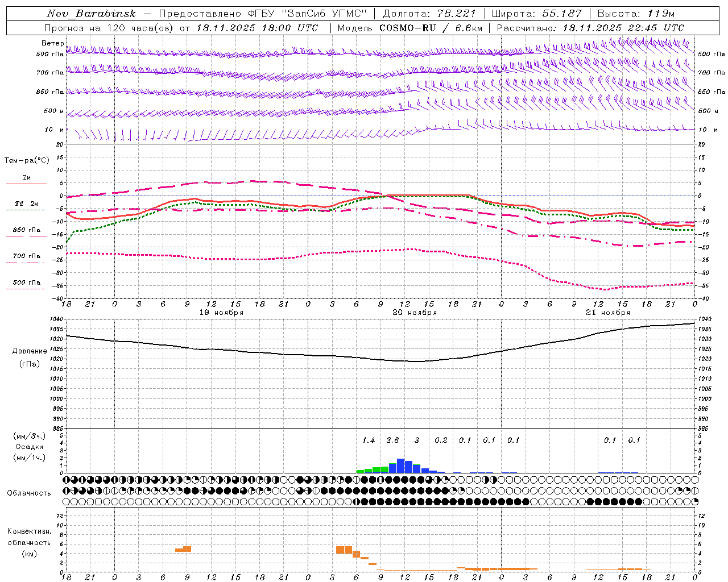The image size is (728, 582).
Task: Click '850 гПа' in the temperature legend
Action: point(27,230)
